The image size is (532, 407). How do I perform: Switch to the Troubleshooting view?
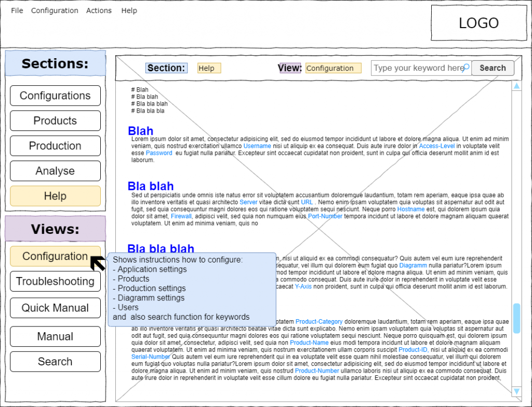(x=55, y=281)
